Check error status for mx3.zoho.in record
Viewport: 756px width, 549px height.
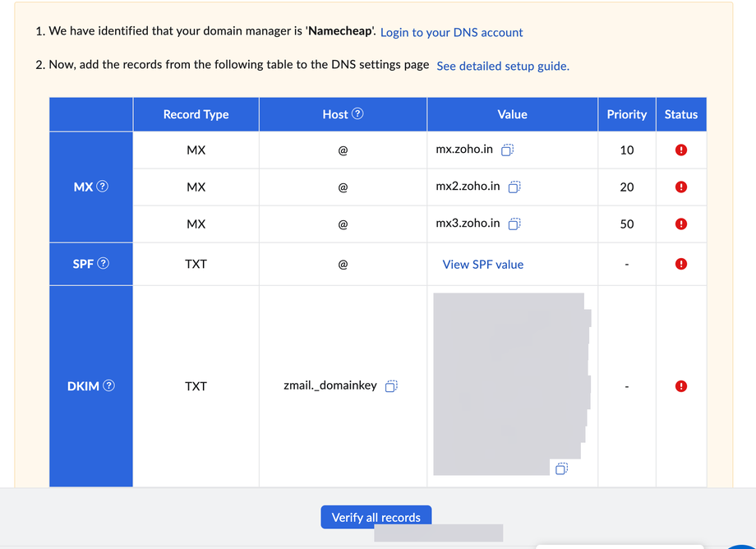click(x=680, y=224)
